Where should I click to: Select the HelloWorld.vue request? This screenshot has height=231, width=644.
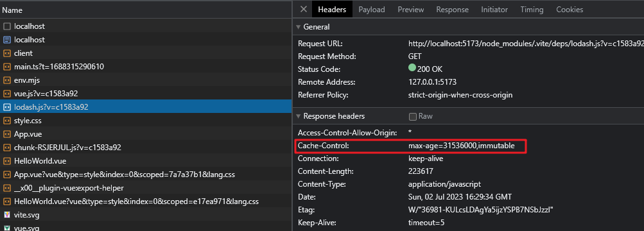pyautogui.click(x=146, y=161)
